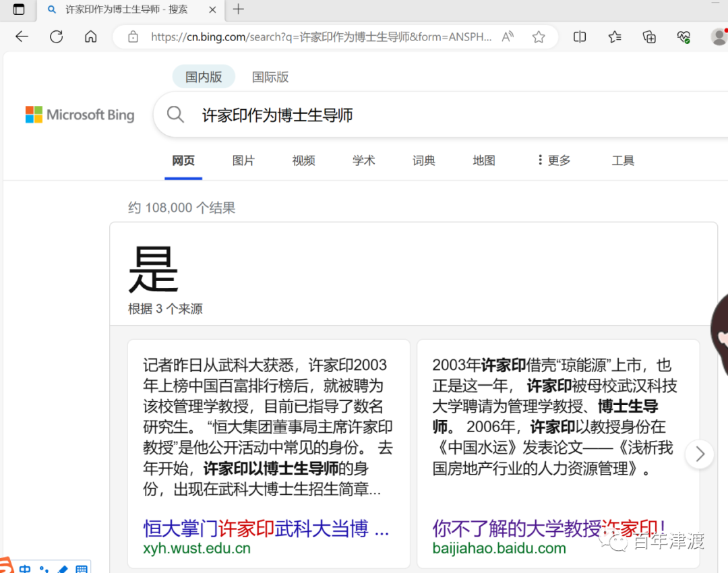The image size is (728, 573).
Task: Switch to 国际版 search mode
Action: point(270,77)
